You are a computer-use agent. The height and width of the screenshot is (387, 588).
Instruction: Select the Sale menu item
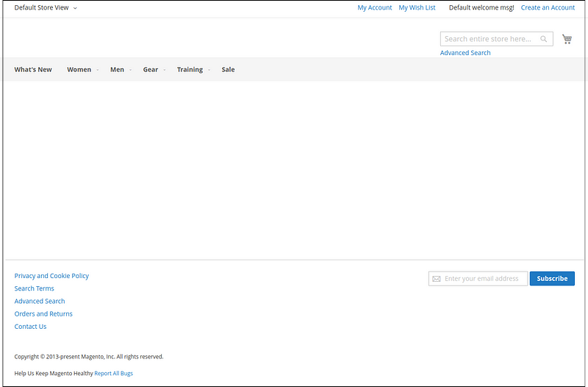[x=228, y=70]
